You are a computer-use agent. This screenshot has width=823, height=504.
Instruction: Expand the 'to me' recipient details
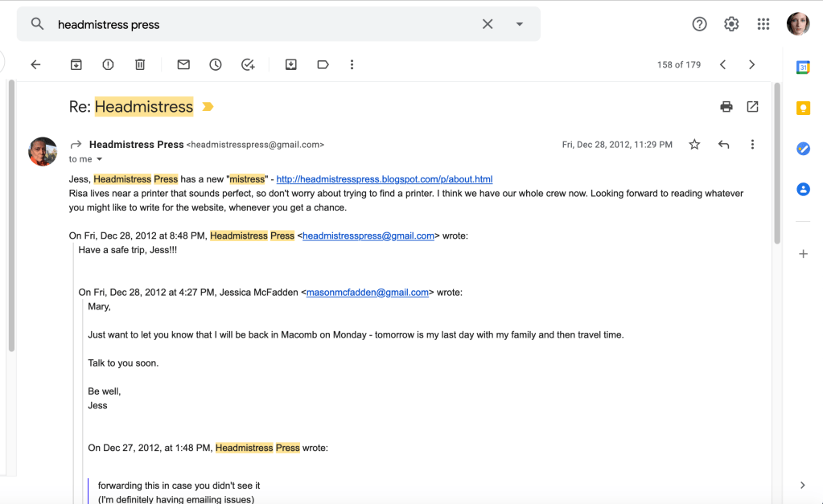100,160
